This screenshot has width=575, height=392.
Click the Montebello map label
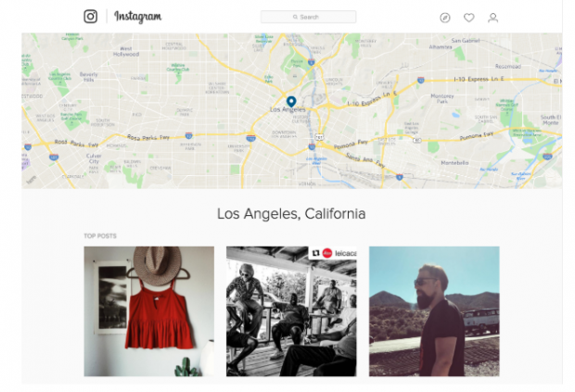click(454, 163)
